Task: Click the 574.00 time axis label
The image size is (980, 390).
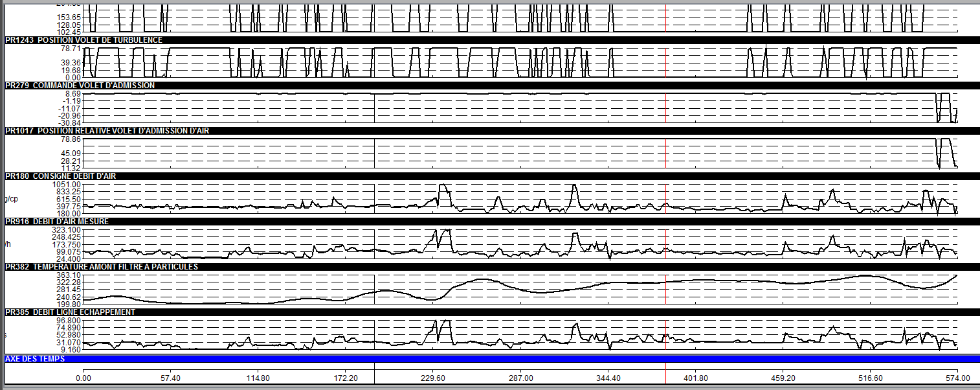Action: 957,378
